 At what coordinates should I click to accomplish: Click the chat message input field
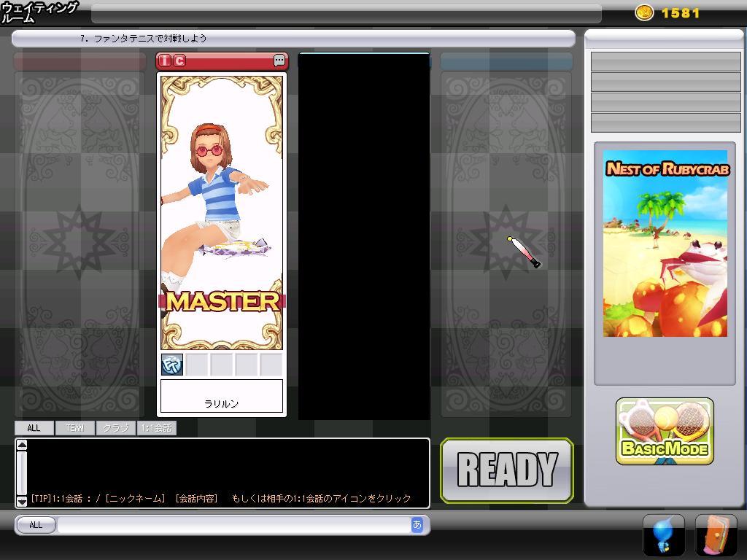point(233,525)
